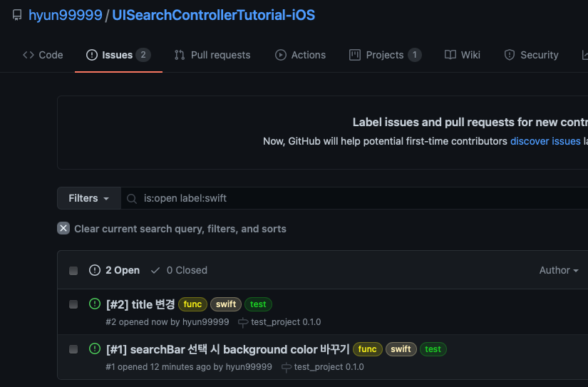588x387 pixels.
Task: Open the Projects tab
Action: click(x=385, y=55)
